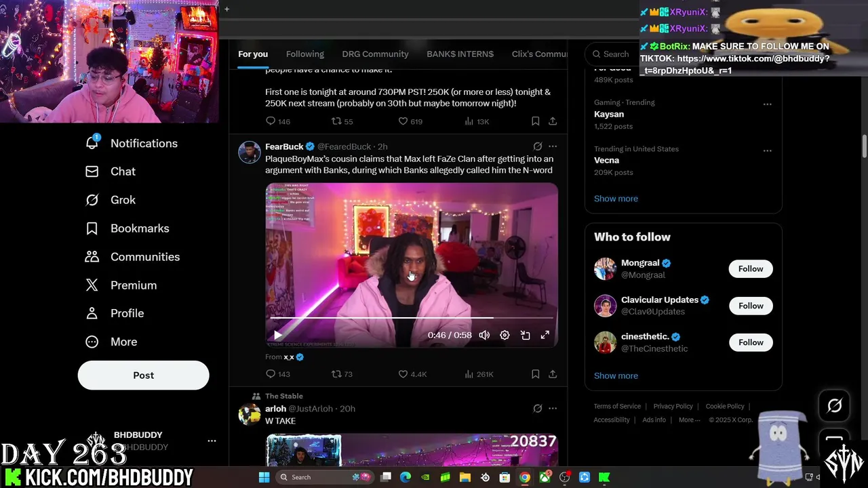This screenshot has height=488, width=868.
Task: Open BHDBUDDY account options ellipsis
Action: point(212,441)
